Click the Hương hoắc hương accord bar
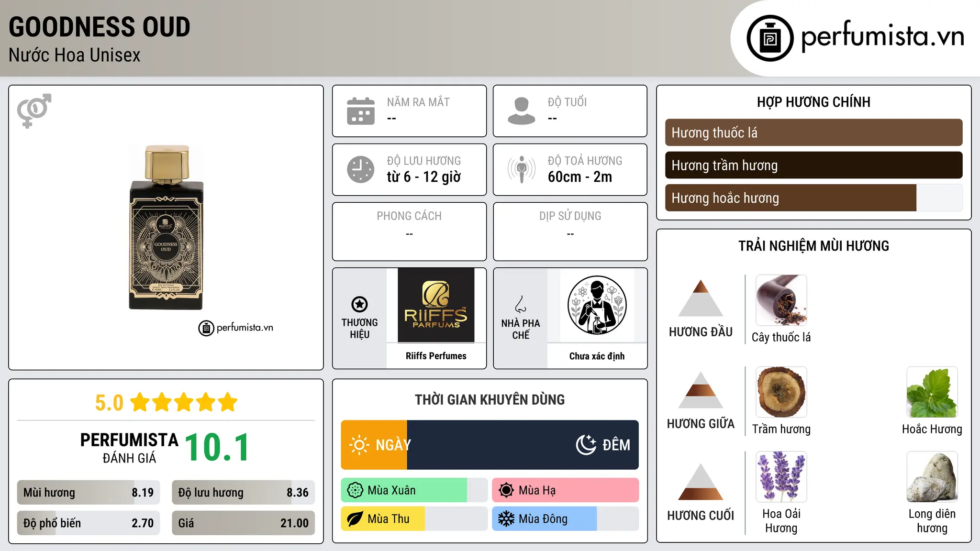The width and height of the screenshot is (980, 551). [x=813, y=198]
